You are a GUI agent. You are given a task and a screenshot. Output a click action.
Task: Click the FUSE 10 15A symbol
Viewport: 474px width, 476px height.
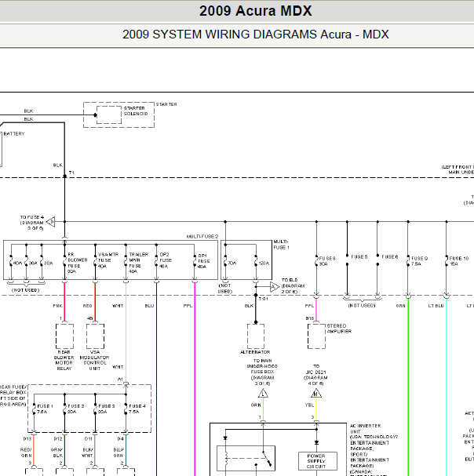(447, 261)
